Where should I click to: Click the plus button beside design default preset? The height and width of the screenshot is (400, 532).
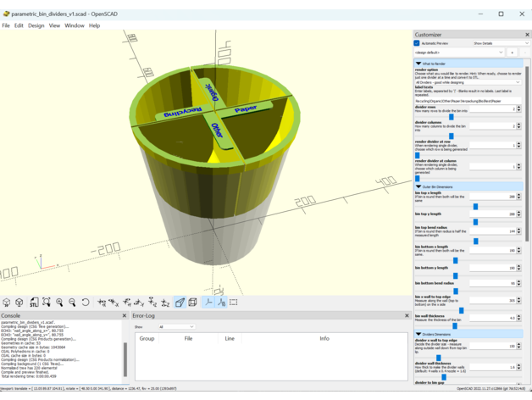[x=512, y=53]
